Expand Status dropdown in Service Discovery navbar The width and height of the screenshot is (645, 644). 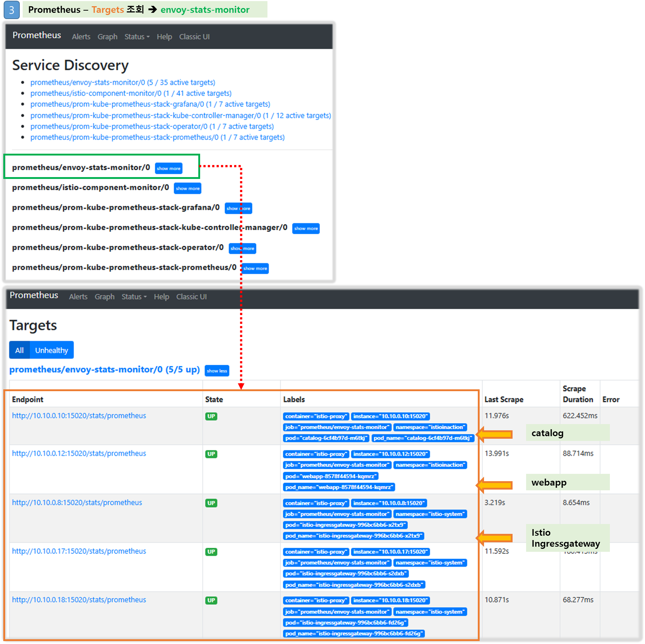(x=137, y=37)
